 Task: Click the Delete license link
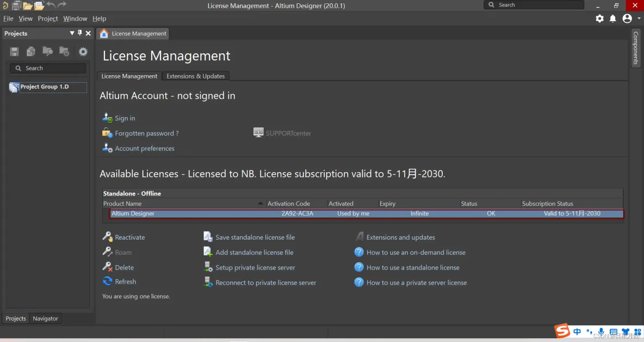[x=125, y=267]
